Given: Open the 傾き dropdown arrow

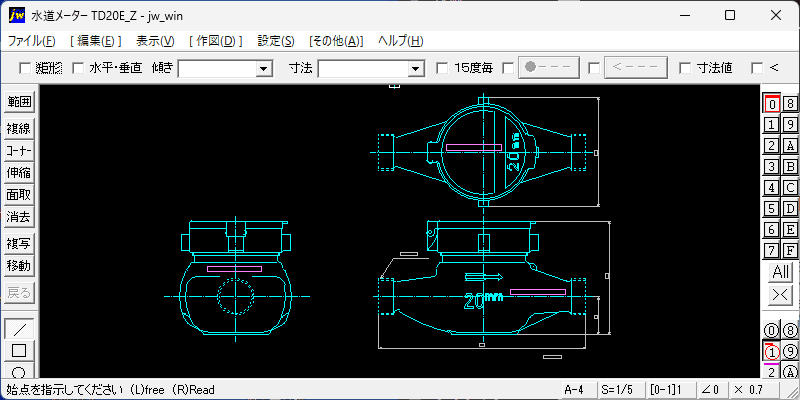Looking at the screenshot, I should tap(264, 68).
